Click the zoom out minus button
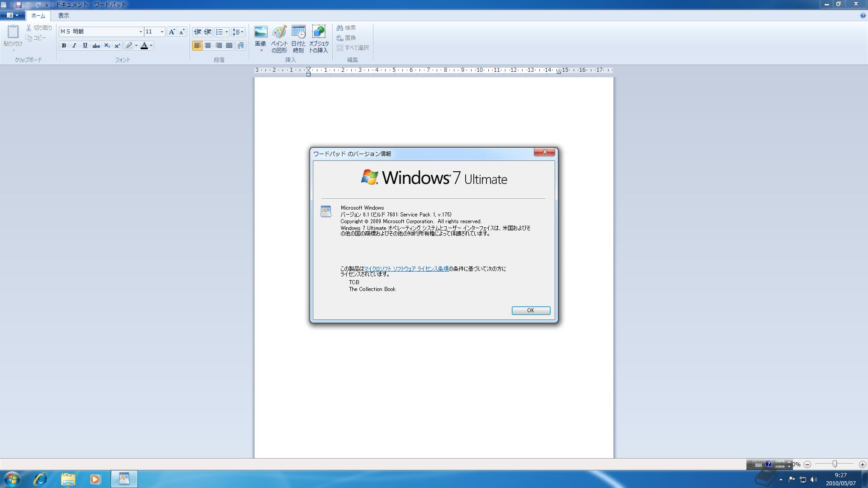The width and height of the screenshot is (868, 488). coord(807,465)
